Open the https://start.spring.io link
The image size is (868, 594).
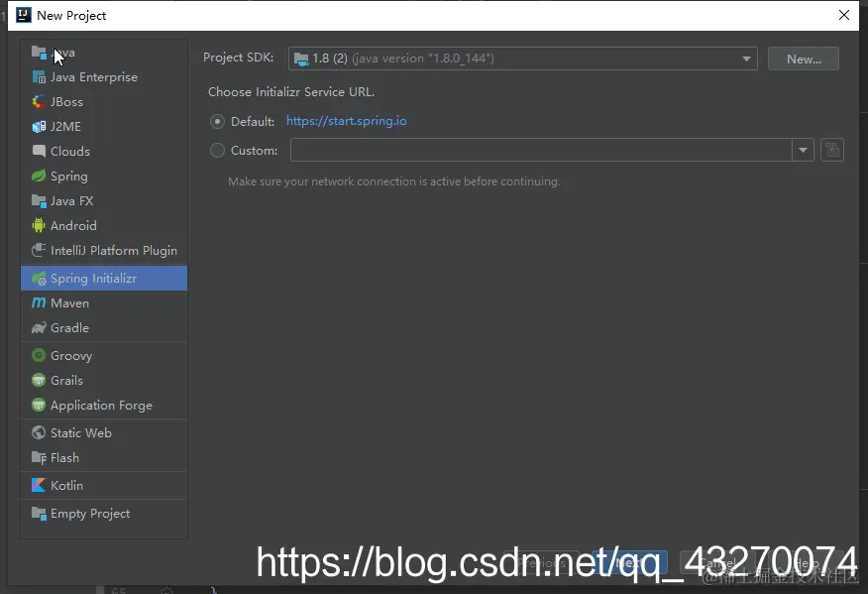[x=347, y=121]
